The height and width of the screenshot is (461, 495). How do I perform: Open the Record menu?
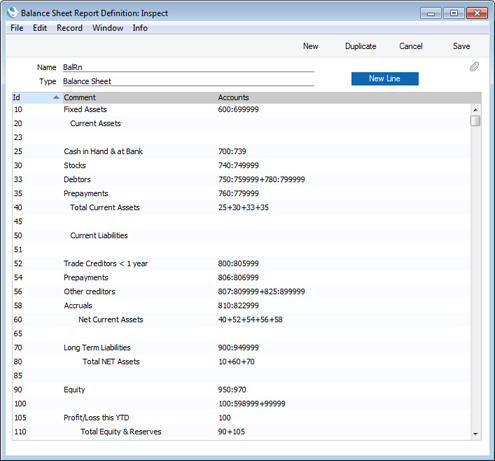69,28
